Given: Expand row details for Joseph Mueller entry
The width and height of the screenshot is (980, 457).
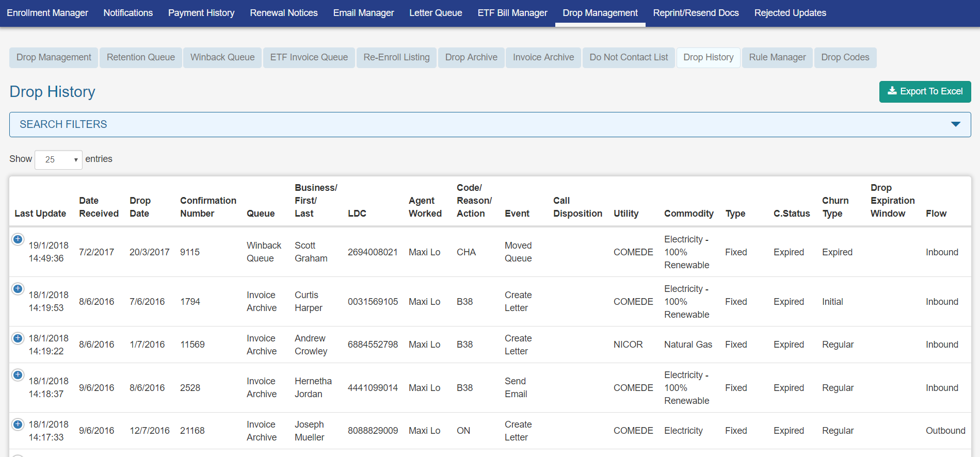Looking at the screenshot, I should (18, 425).
